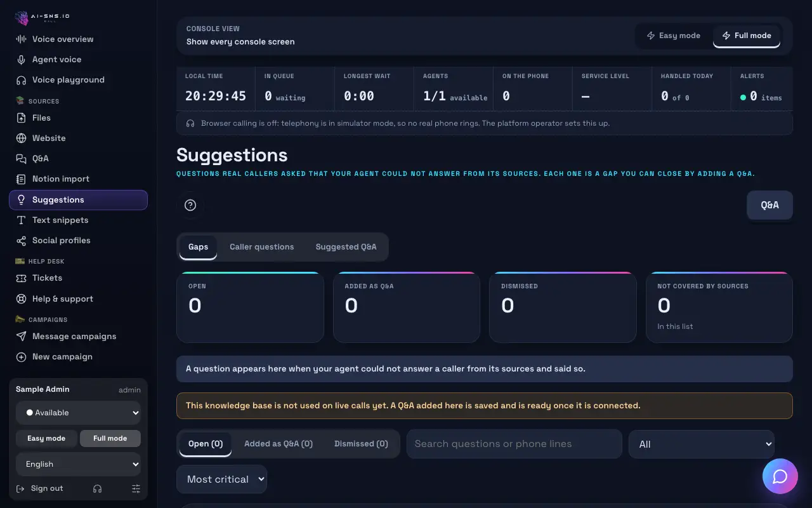
Task: Expand the All filter dropdown
Action: pyautogui.click(x=702, y=444)
